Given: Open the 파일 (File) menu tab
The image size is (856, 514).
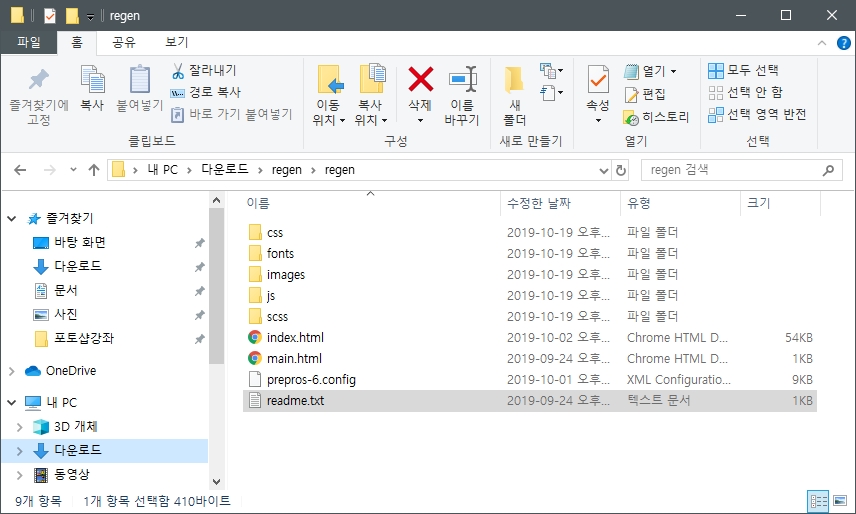Looking at the screenshot, I should pyautogui.click(x=29, y=43).
